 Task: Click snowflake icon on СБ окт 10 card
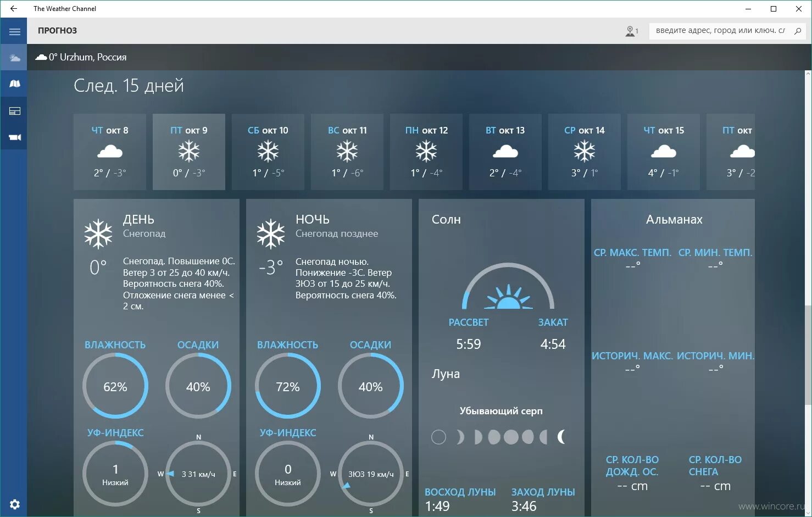268,151
